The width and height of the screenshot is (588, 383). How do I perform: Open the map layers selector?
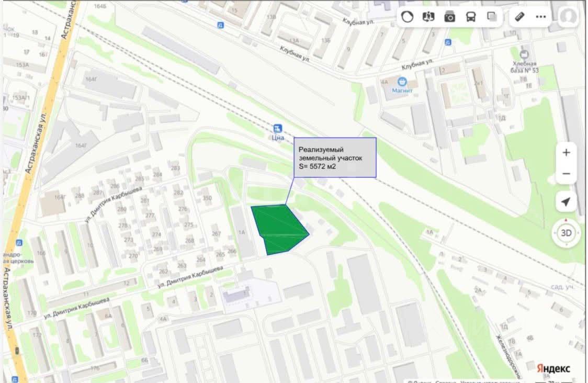tap(492, 17)
